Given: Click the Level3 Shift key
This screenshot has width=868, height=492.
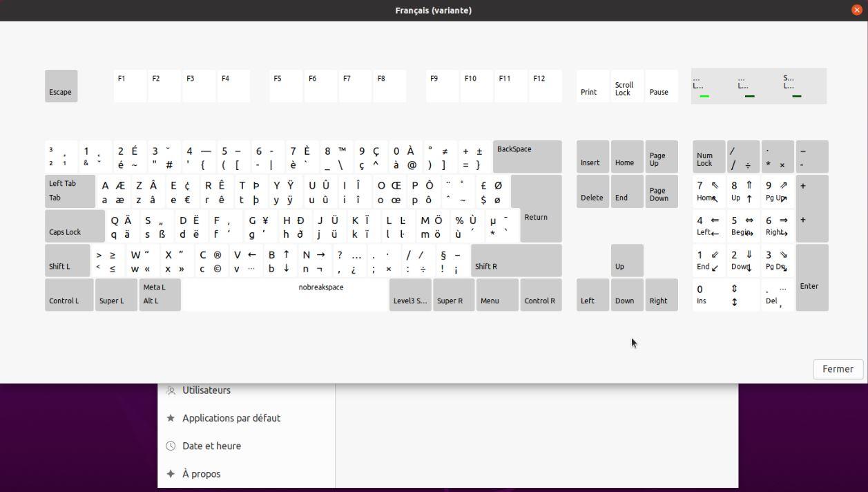Looking at the screenshot, I should 410,295.
